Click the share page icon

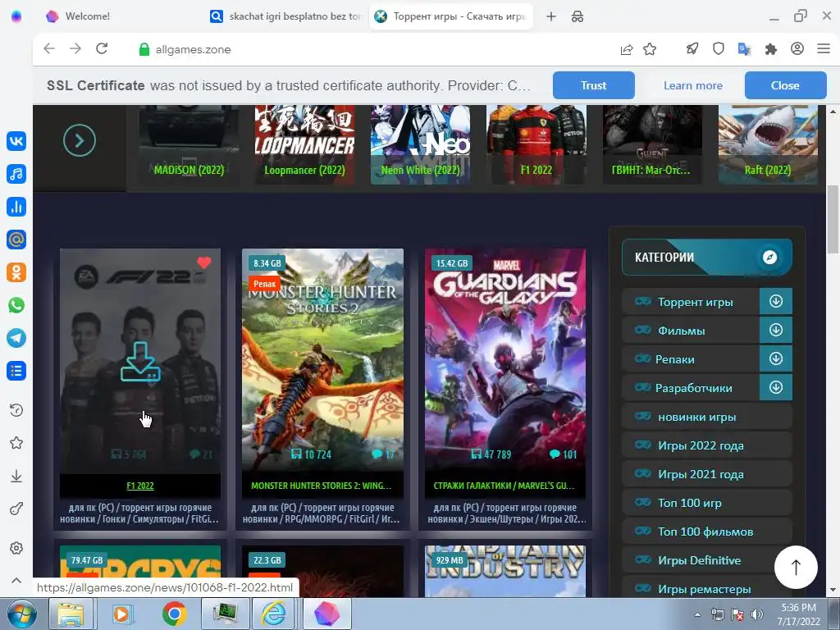(626, 49)
